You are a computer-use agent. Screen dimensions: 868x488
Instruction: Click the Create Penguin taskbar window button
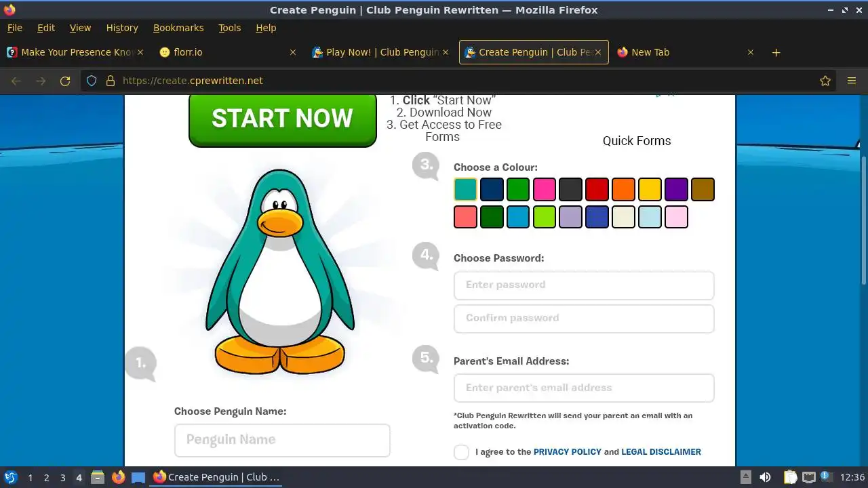coord(217,477)
